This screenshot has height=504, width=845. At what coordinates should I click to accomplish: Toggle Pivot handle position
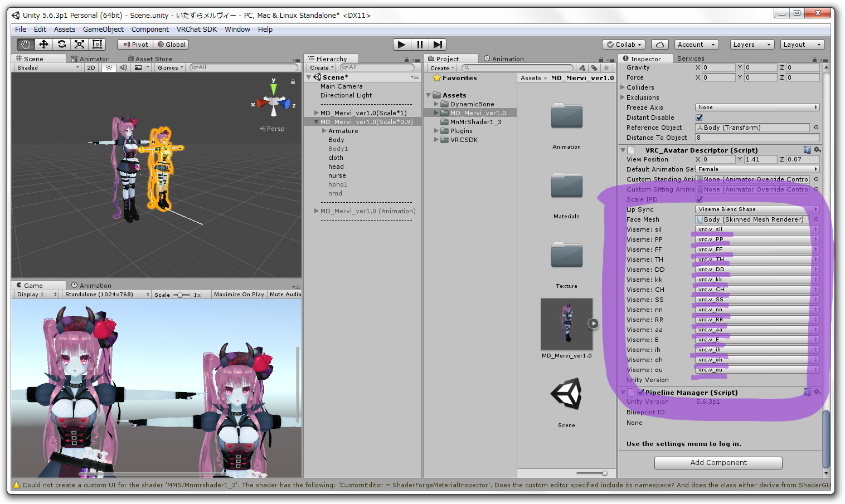(x=135, y=45)
